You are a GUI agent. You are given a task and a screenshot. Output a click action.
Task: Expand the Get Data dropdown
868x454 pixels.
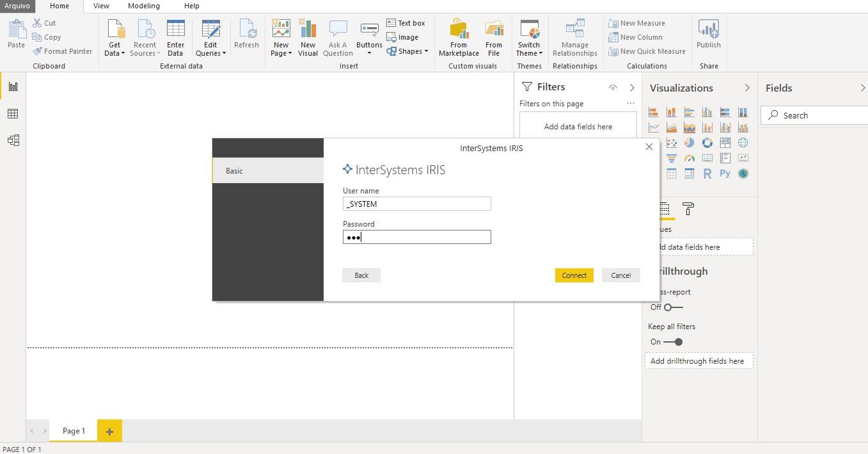coord(114,53)
